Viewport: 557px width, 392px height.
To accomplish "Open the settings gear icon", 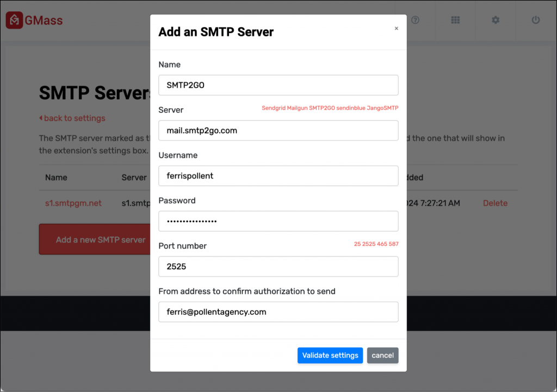I will tap(496, 20).
